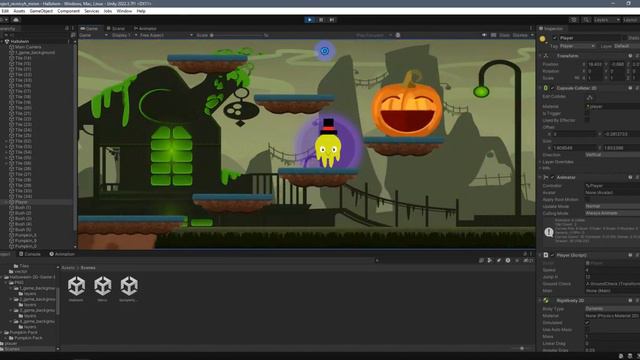
Task: Open the Edit menu
Action: [x=5, y=11]
